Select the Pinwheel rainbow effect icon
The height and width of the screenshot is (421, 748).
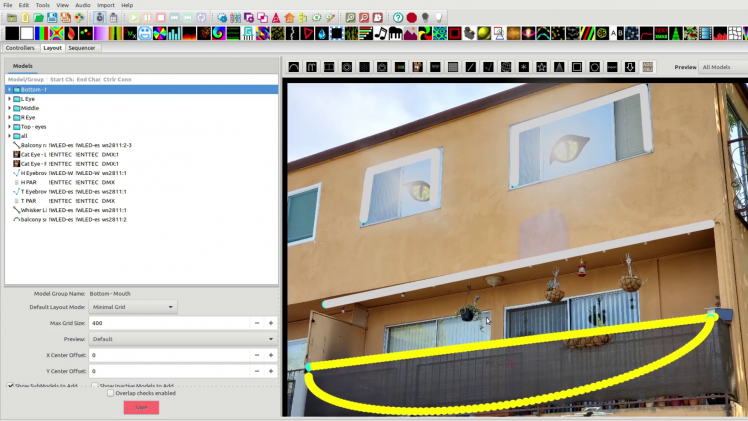click(x=160, y=33)
